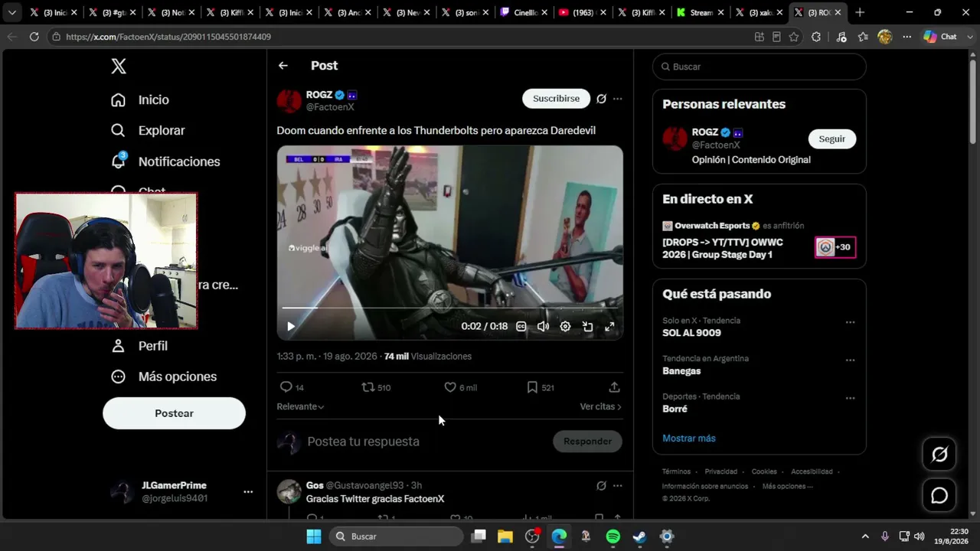Show hidden system tray icons
The image size is (980, 551).
865,536
